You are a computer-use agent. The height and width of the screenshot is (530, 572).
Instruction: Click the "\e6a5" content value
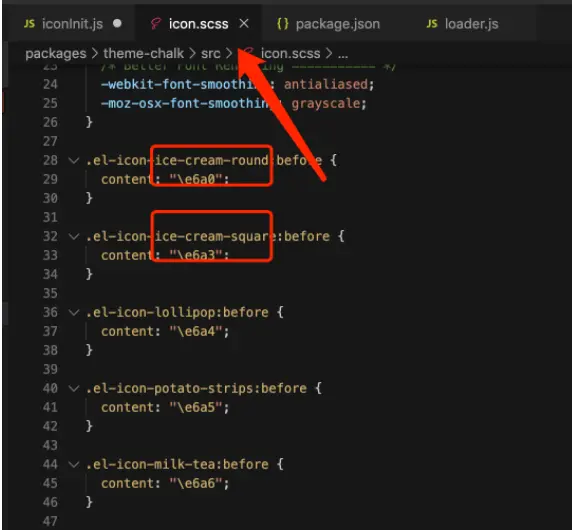196,407
